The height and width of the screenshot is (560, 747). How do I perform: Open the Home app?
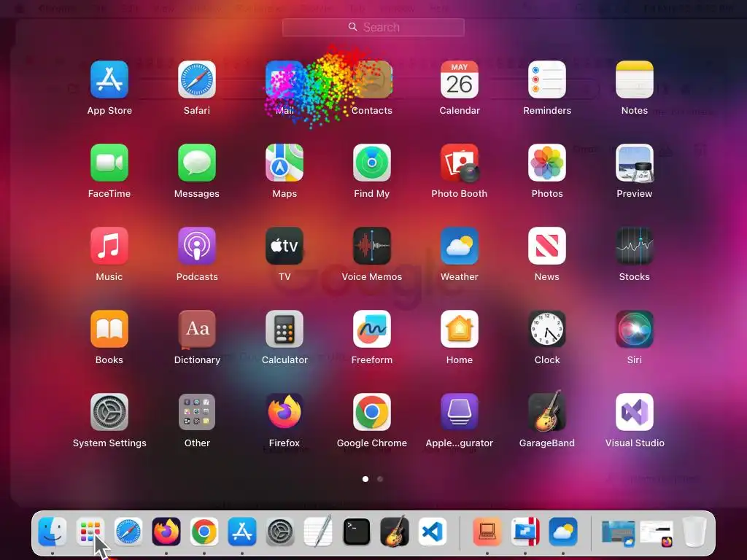pyautogui.click(x=460, y=329)
